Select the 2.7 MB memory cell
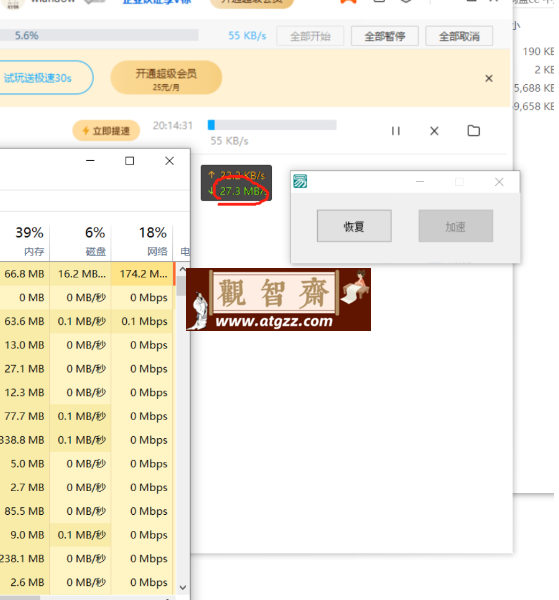Screen dimensions: 559x600 click(x=24, y=487)
